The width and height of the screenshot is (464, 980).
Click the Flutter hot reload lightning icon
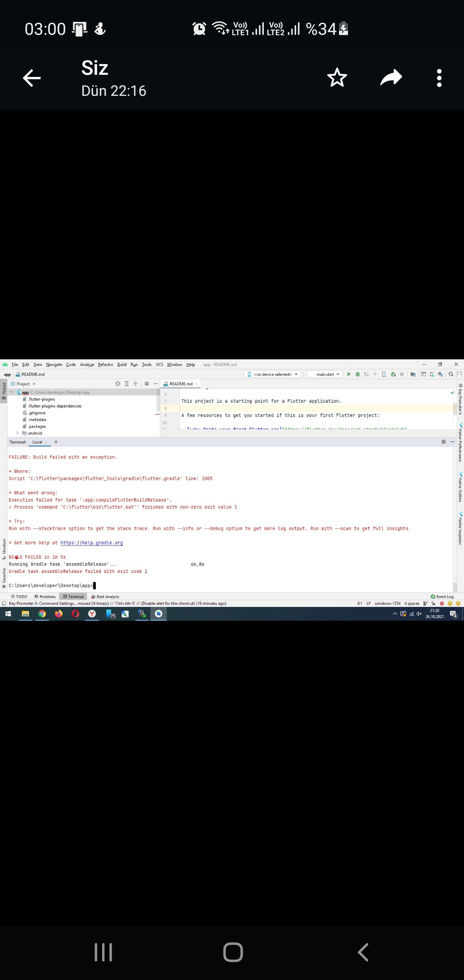pos(375,374)
